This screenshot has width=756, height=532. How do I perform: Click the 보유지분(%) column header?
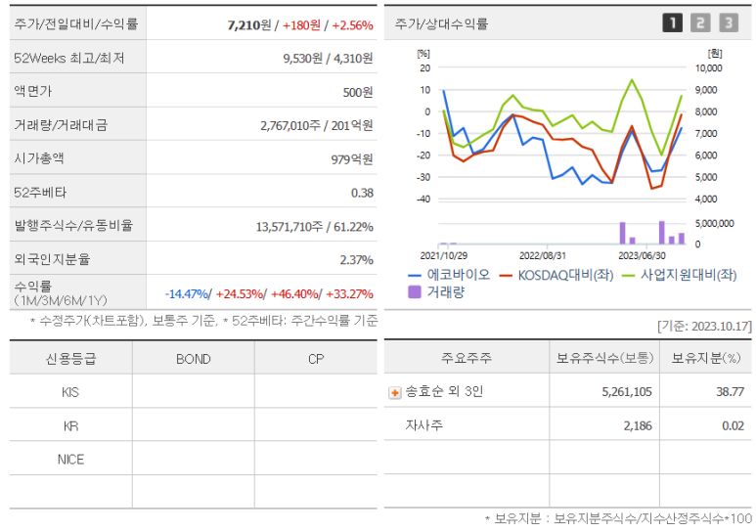click(706, 358)
